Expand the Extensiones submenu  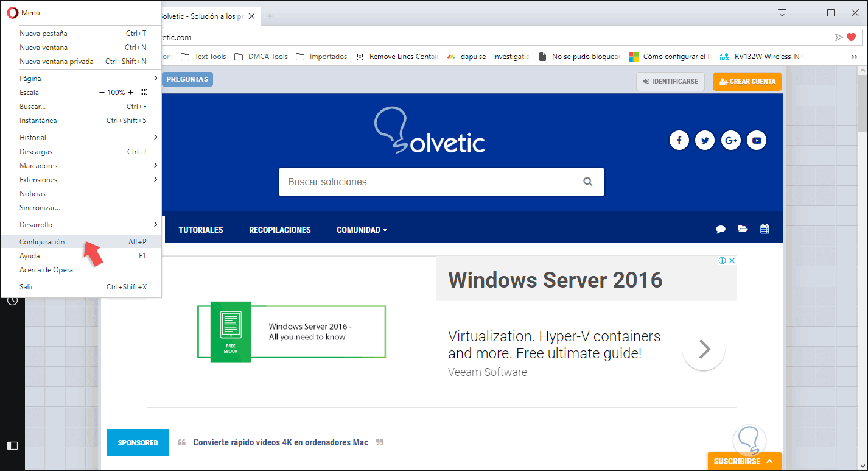81,180
